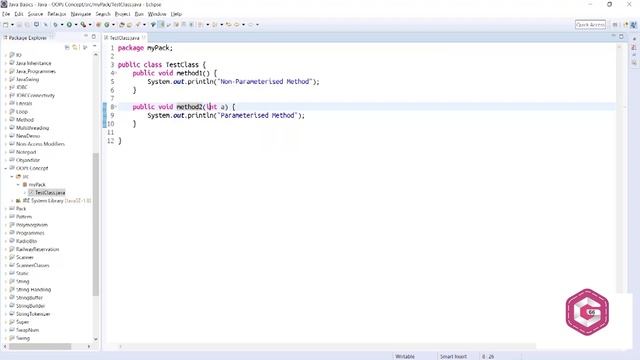Click 'Writable' in the status bar
This screenshot has height=360, width=640.
pyautogui.click(x=405, y=356)
